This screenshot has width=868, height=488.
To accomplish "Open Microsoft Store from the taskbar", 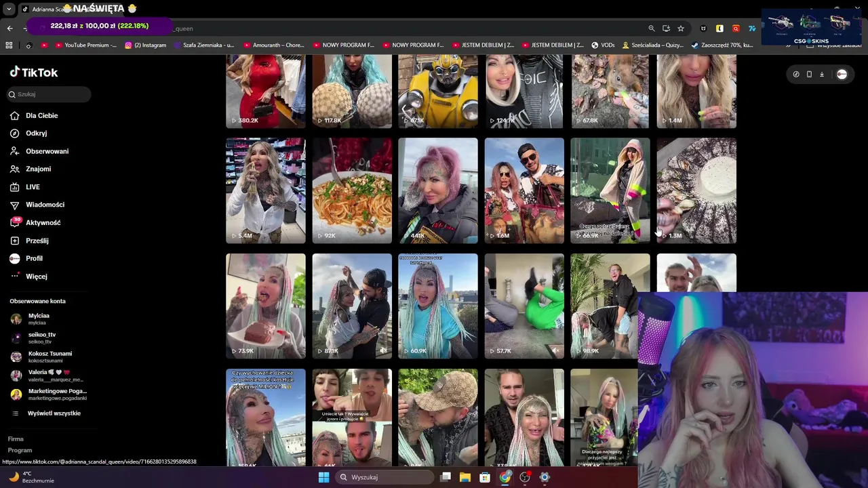I will [485, 477].
